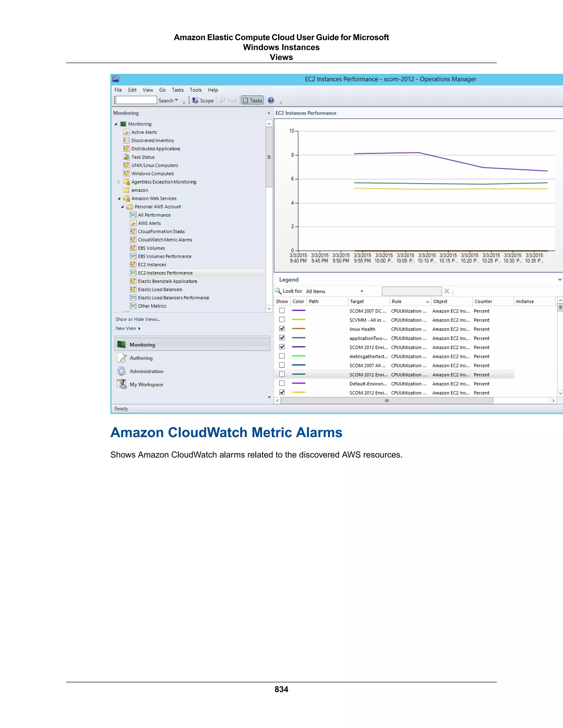Image resolution: width=563 pixels, height=728 pixels.
Task: Open the View menu
Action: (148, 90)
